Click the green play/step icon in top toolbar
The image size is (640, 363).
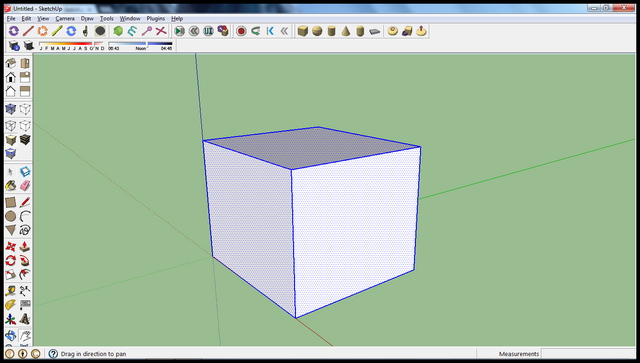[179, 31]
